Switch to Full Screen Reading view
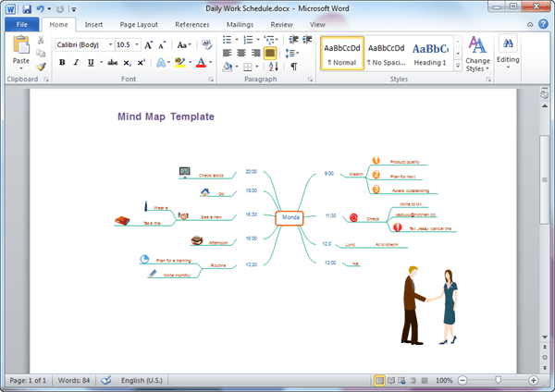 390,381
